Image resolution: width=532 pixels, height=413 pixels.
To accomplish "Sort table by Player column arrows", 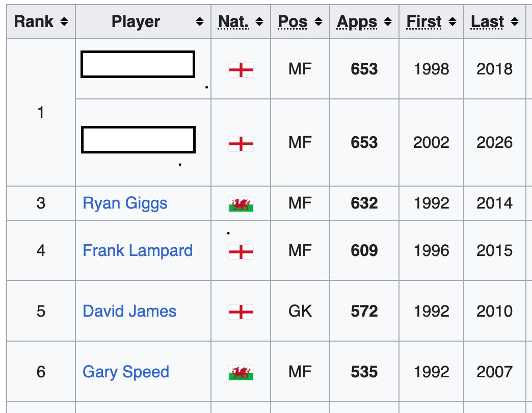I will (200, 22).
